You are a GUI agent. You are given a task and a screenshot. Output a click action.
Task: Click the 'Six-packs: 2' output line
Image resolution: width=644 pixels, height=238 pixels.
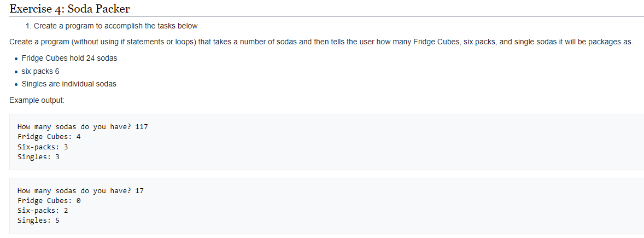point(43,211)
